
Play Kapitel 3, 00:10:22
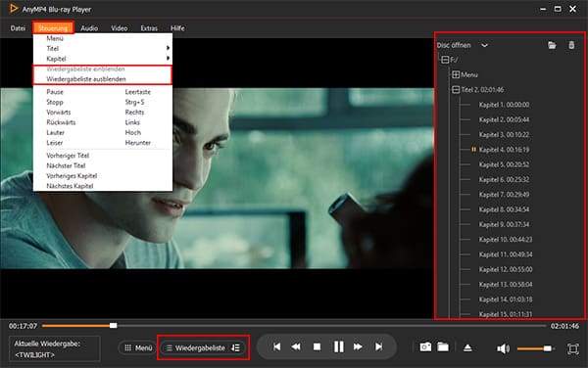point(504,134)
